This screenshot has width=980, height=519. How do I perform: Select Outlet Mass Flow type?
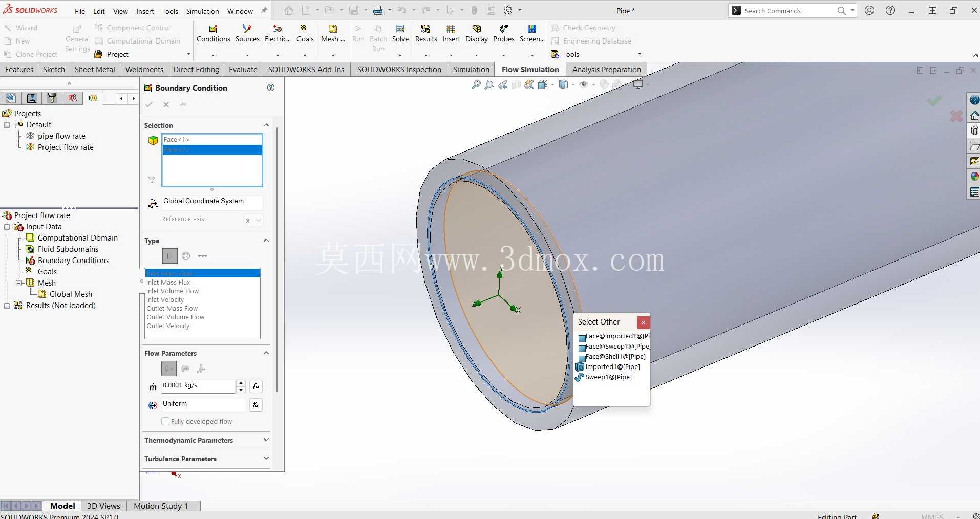[203, 309]
